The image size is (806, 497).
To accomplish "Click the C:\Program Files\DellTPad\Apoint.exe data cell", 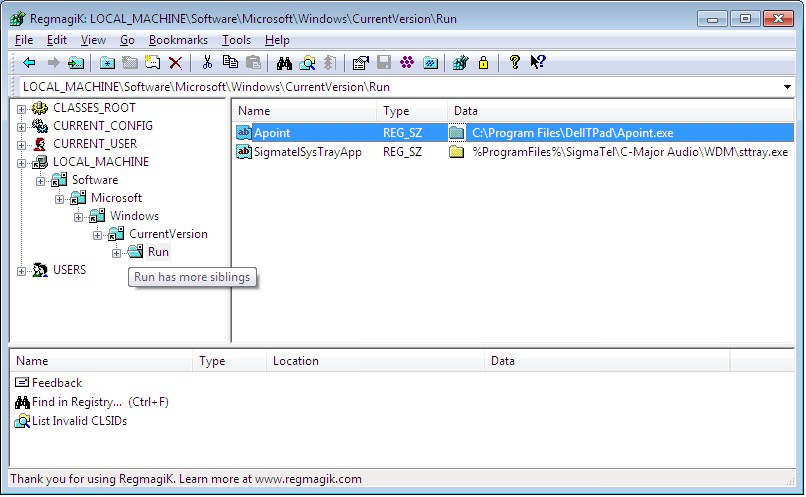I will click(573, 133).
